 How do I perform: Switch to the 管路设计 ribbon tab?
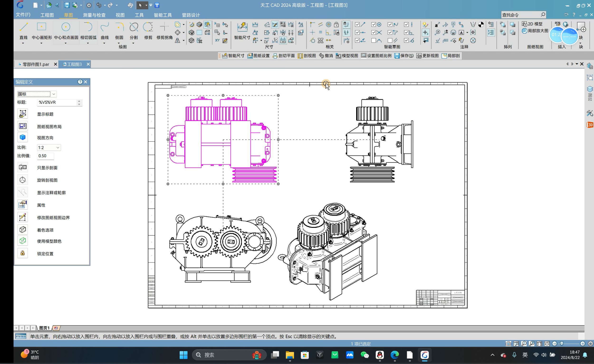(x=191, y=15)
